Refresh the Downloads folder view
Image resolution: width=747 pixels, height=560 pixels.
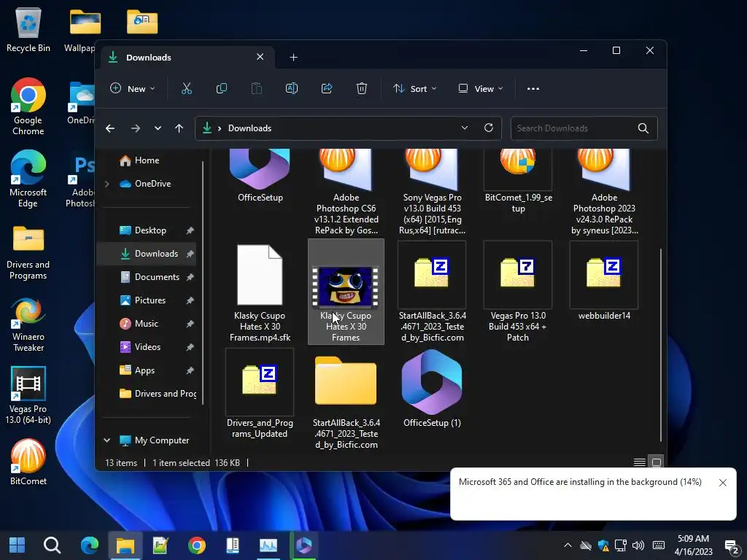[488, 128]
